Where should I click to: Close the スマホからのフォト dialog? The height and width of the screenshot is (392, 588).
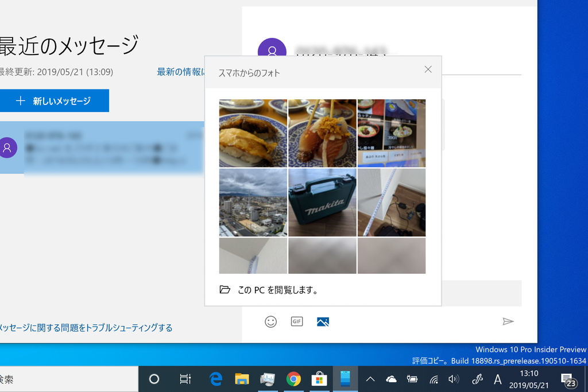(x=428, y=69)
